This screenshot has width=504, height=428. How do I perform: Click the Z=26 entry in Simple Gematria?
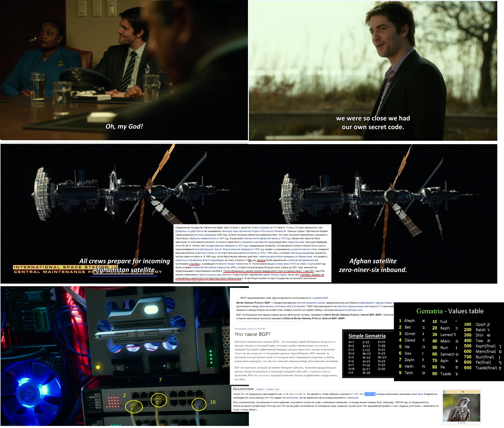(381, 369)
